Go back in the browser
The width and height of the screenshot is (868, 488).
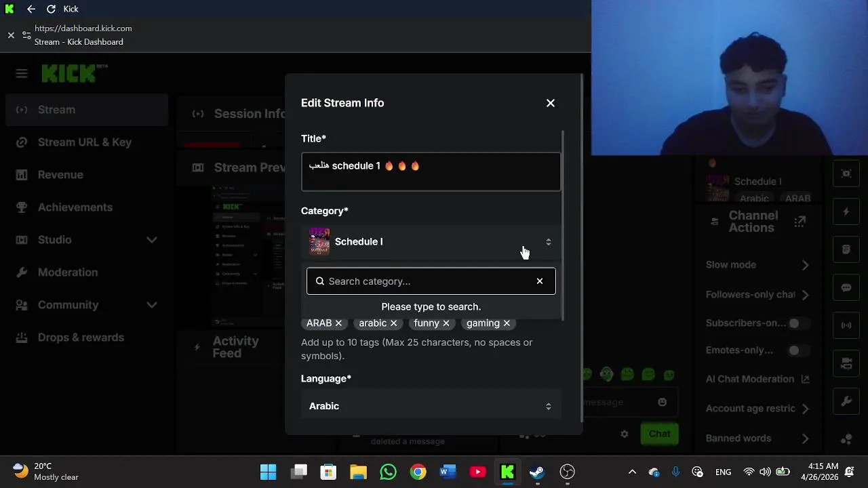coord(31,9)
